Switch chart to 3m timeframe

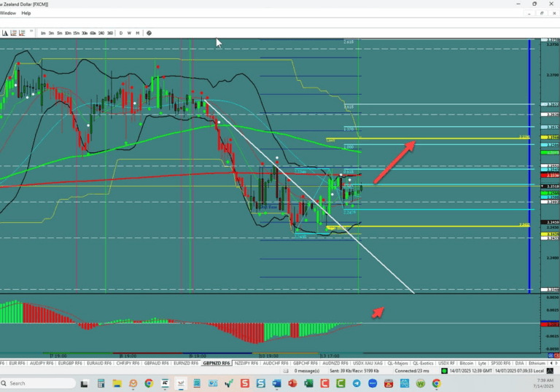point(52,34)
